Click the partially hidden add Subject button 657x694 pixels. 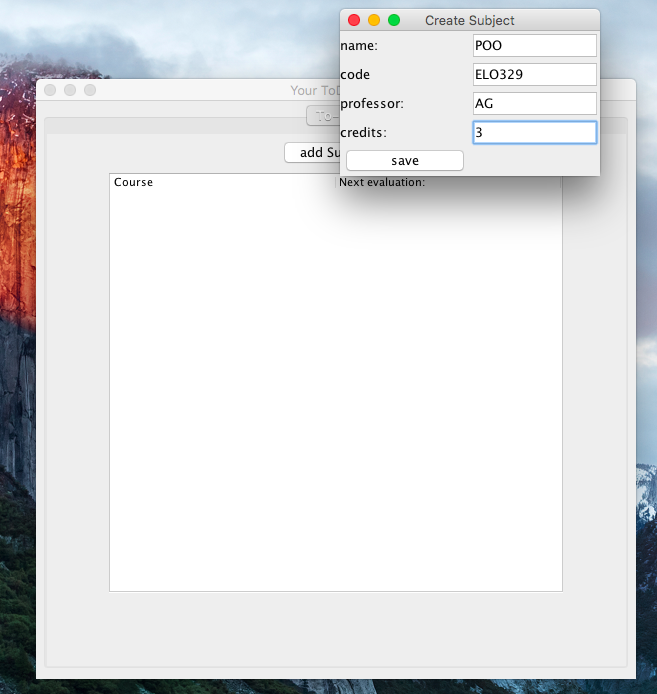coord(312,153)
